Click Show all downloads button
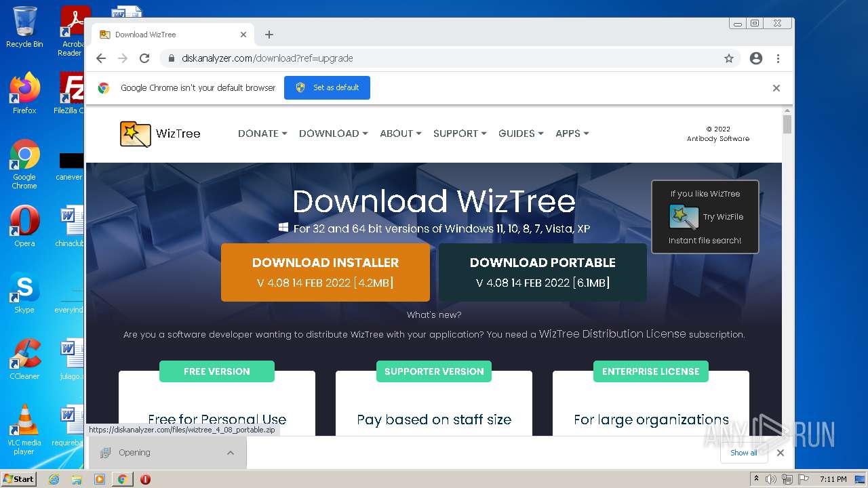The height and width of the screenshot is (488, 868). 744,453
